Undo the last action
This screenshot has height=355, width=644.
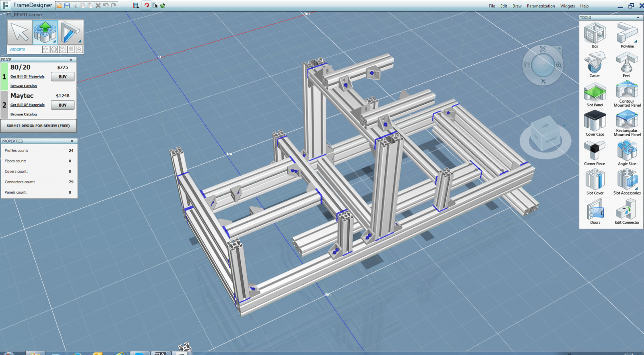[x=106, y=6]
